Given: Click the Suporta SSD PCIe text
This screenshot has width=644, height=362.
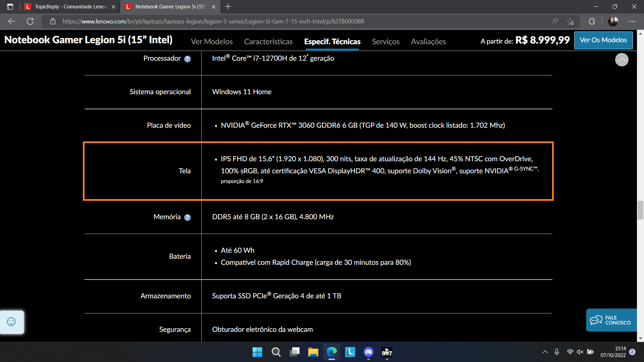Looking at the screenshot, I should pos(277,296).
